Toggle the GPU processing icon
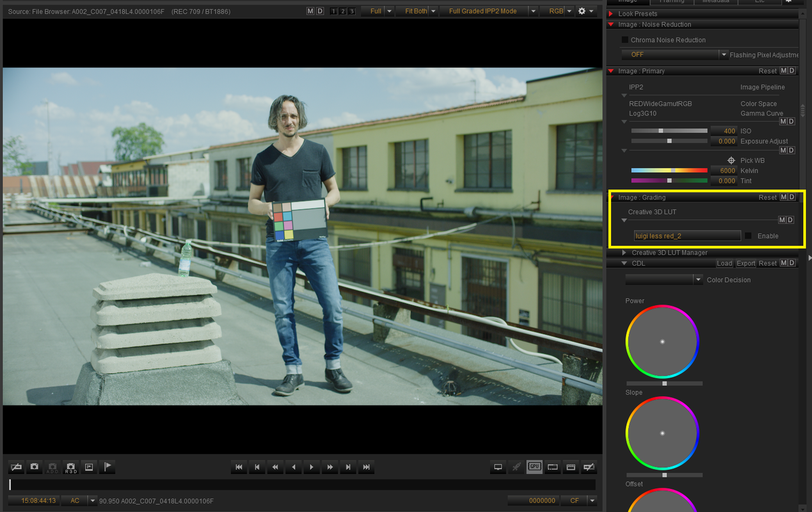Image resolution: width=812 pixels, height=512 pixels. pos(534,467)
